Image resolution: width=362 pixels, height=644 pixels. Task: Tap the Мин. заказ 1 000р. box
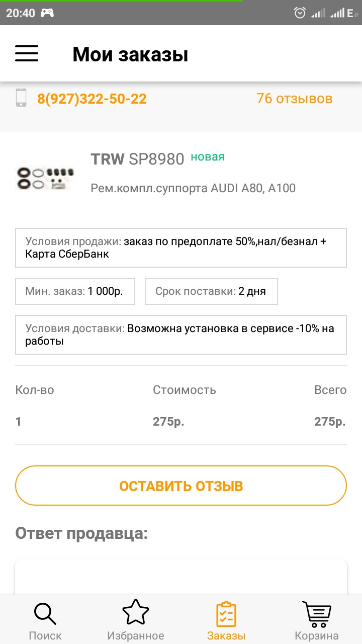tap(75, 291)
